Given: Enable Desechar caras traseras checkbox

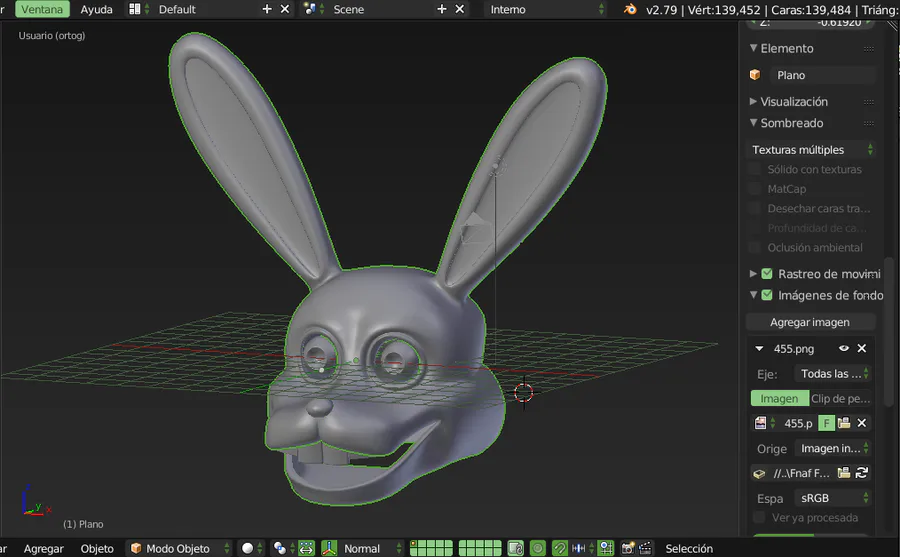Looking at the screenshot, I should tap(754, 208).
